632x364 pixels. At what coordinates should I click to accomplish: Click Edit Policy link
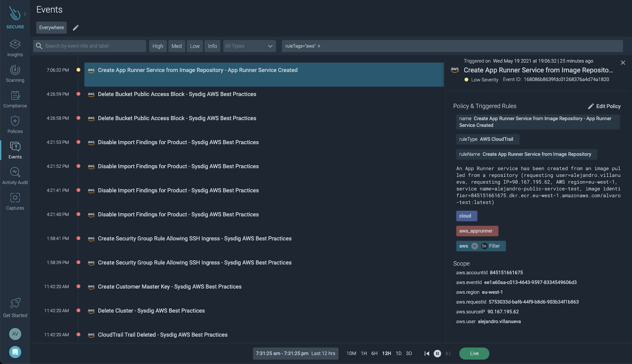(x=608, y=106)
